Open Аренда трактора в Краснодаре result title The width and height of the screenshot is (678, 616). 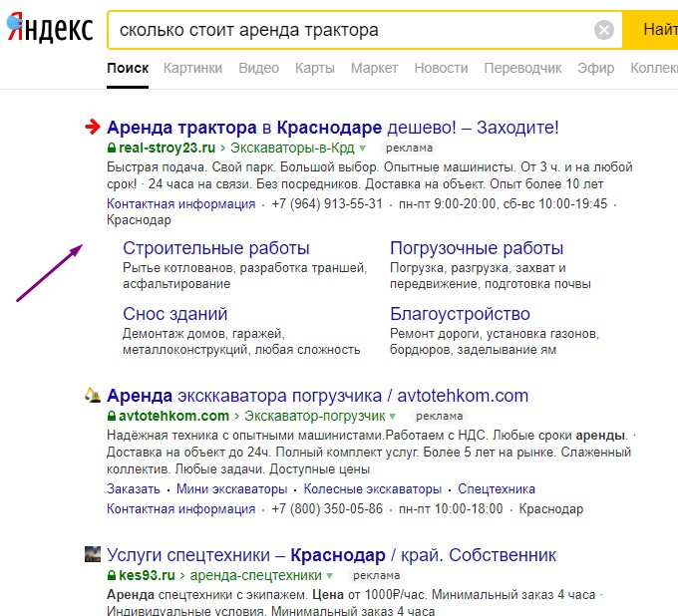pos(333,128)
